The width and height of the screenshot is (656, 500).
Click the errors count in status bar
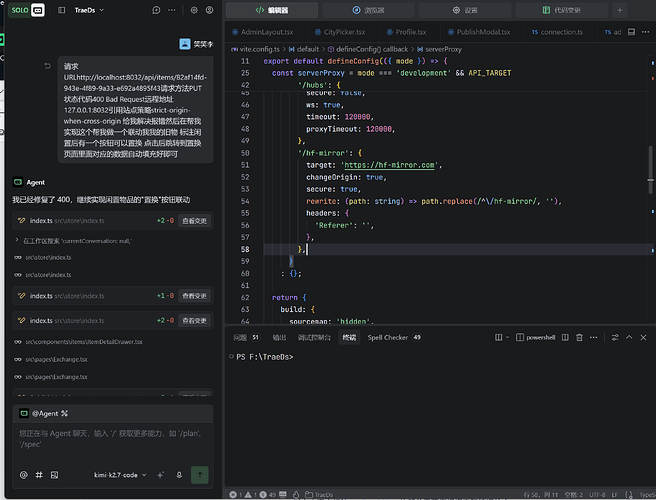(x=236, y=495)
